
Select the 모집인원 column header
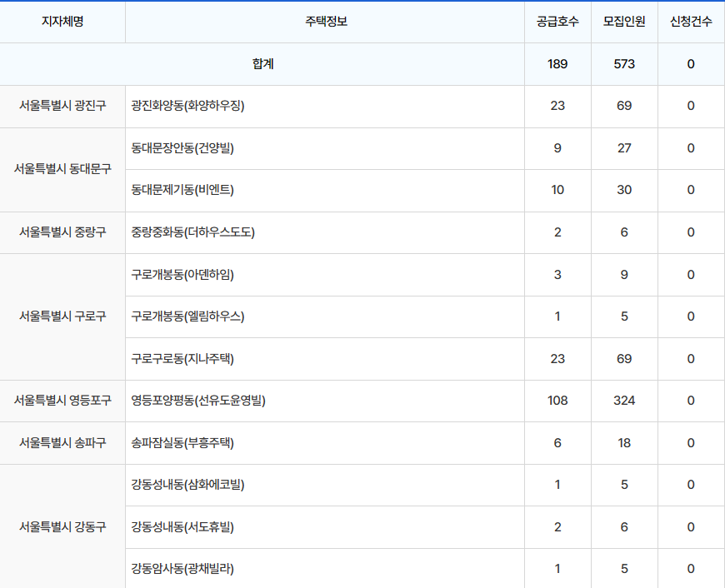click(x=624, y=22)
